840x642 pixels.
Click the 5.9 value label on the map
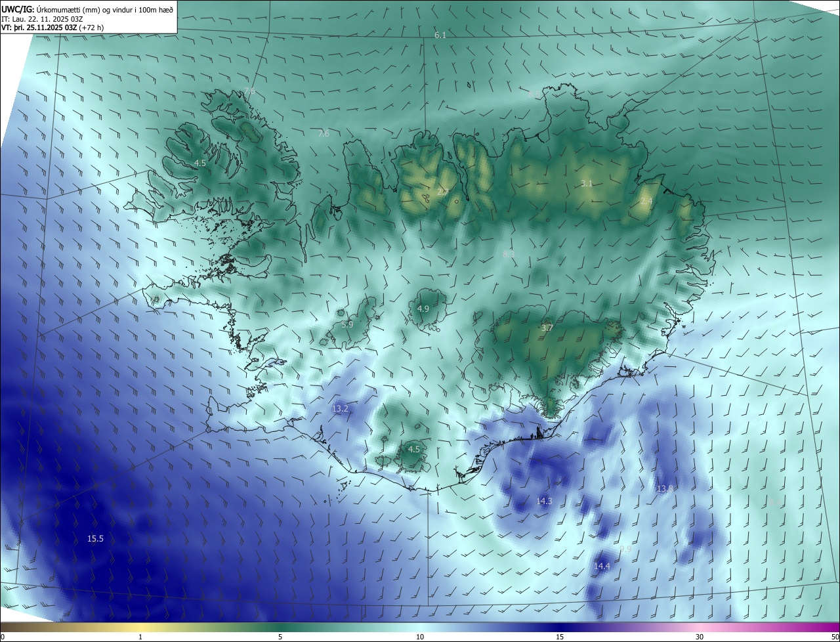[347, 324]
